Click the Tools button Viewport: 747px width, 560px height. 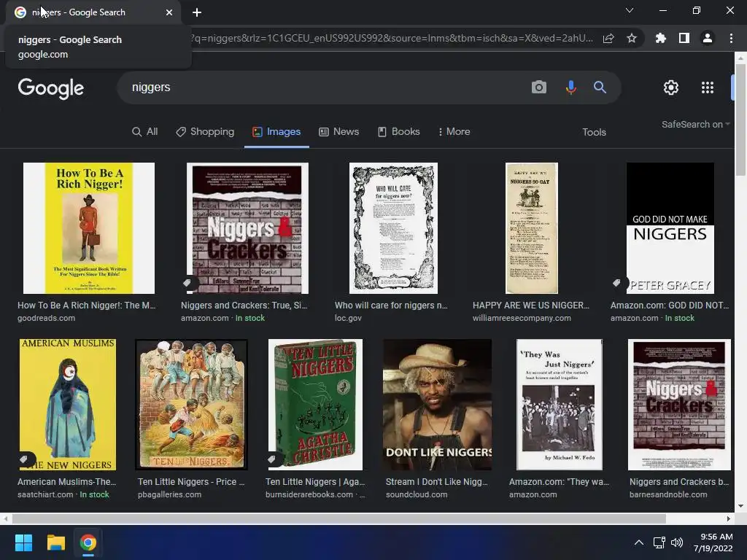pos(594,133)
